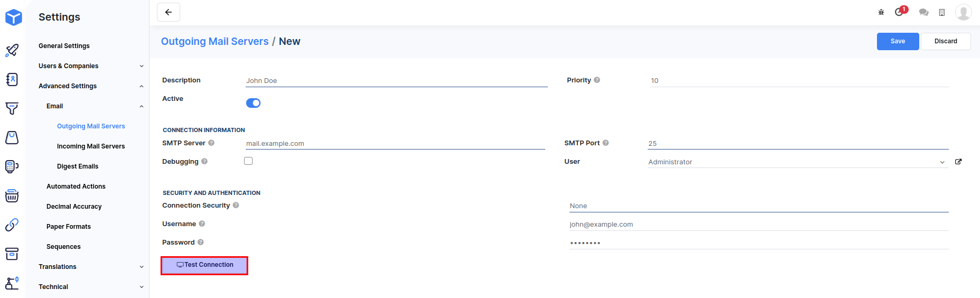The width and height of the screenshot is (980, 298).
Task: Open the activities clock notification icon
Action: [899, 12]
